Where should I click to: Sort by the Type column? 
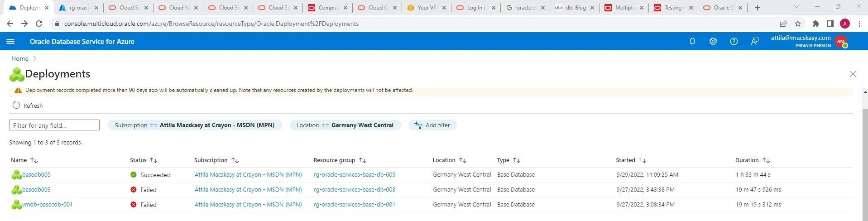click(517, 160)
